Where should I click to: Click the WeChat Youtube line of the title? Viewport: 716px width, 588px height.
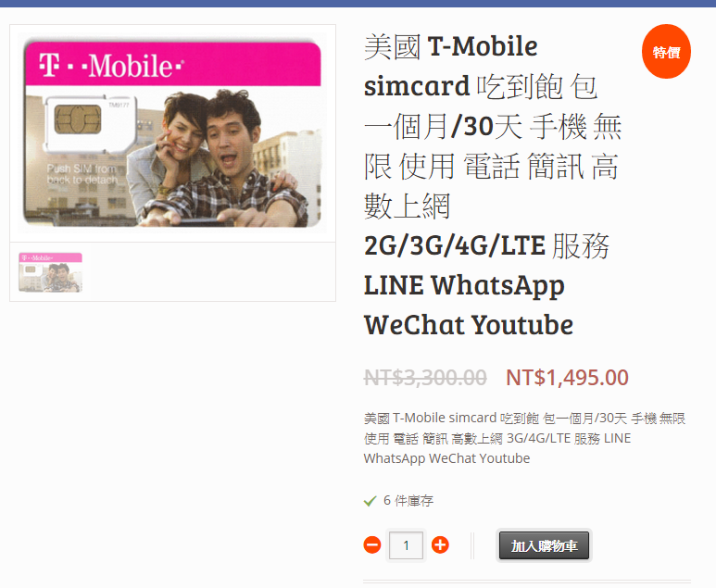(x=469, y=325)
